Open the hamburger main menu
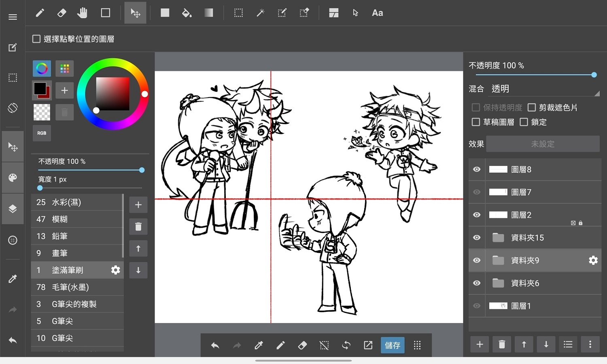 13,17
